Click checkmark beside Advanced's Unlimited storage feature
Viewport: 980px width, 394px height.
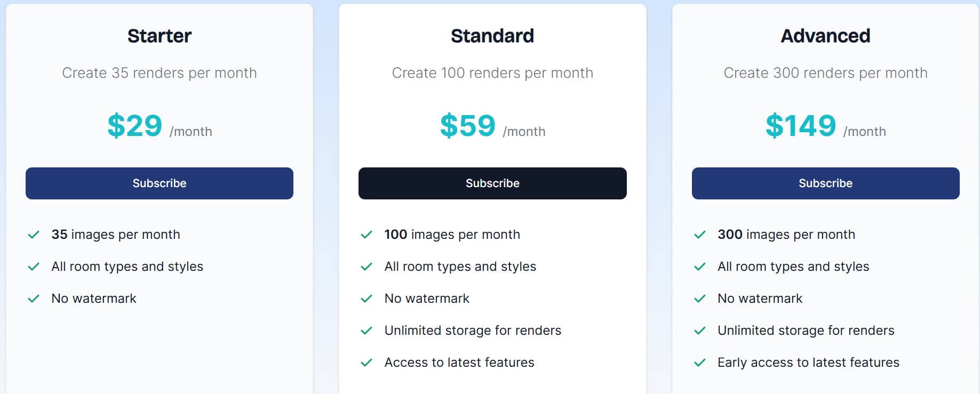[699, 331]
